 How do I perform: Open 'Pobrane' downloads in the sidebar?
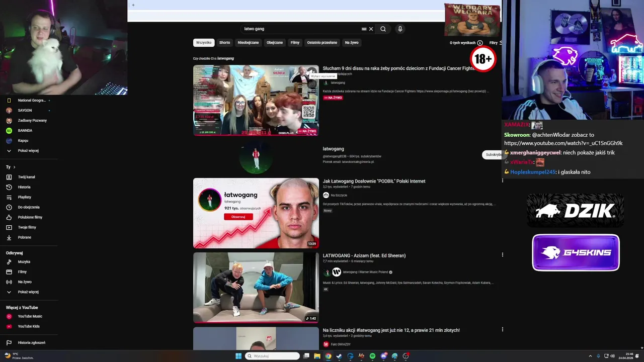[x=24, y=237]
